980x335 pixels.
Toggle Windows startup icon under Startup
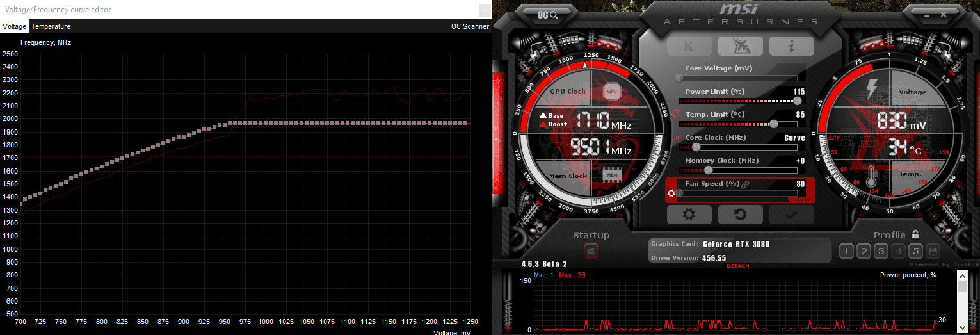(x=591, y=251)
